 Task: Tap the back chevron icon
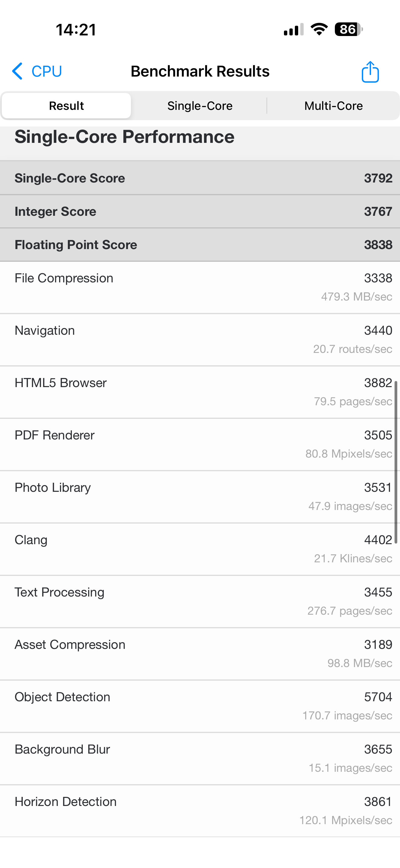click(x=18, y=71)
